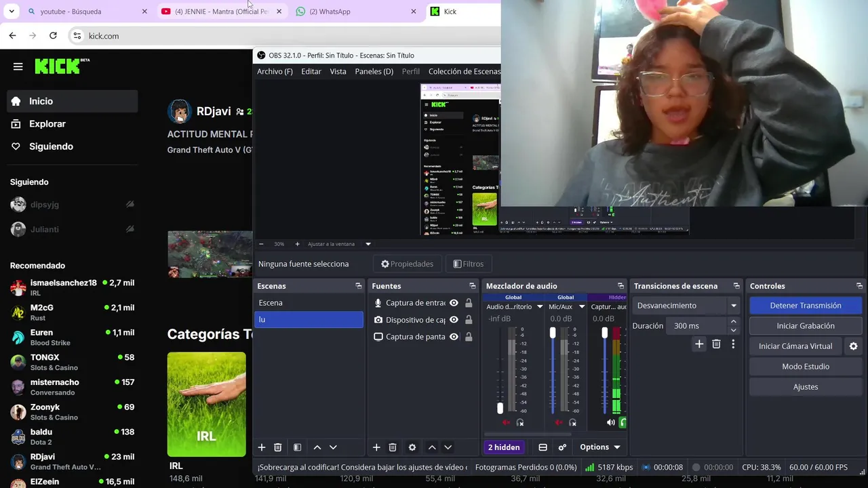Image resolution: width=868 pixels, height=488 pixels.
Task: Toggle lock on Captura de pantalla source
Action: tap(469, 337)
